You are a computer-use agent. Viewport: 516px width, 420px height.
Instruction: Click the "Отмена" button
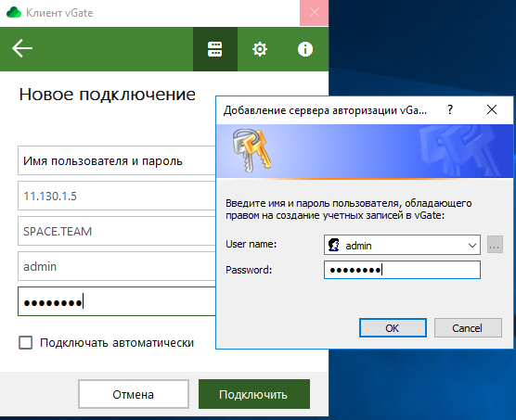click(134, 394)
